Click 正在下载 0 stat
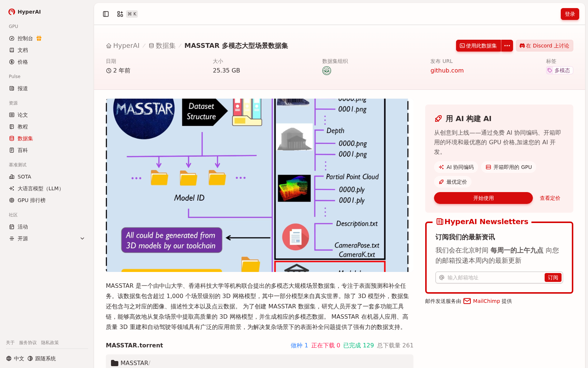The height and width of the screenshot is (368, 588). coord(326,345)
